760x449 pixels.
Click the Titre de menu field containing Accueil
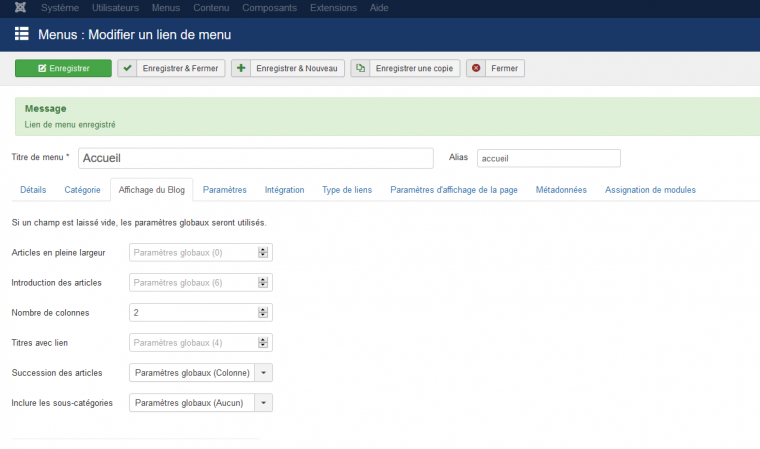(256, 158)
